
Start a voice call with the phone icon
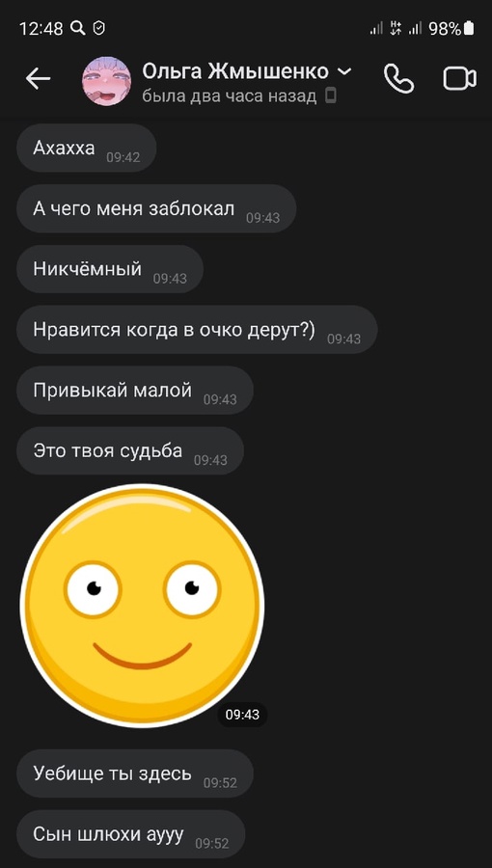point(399,79)
